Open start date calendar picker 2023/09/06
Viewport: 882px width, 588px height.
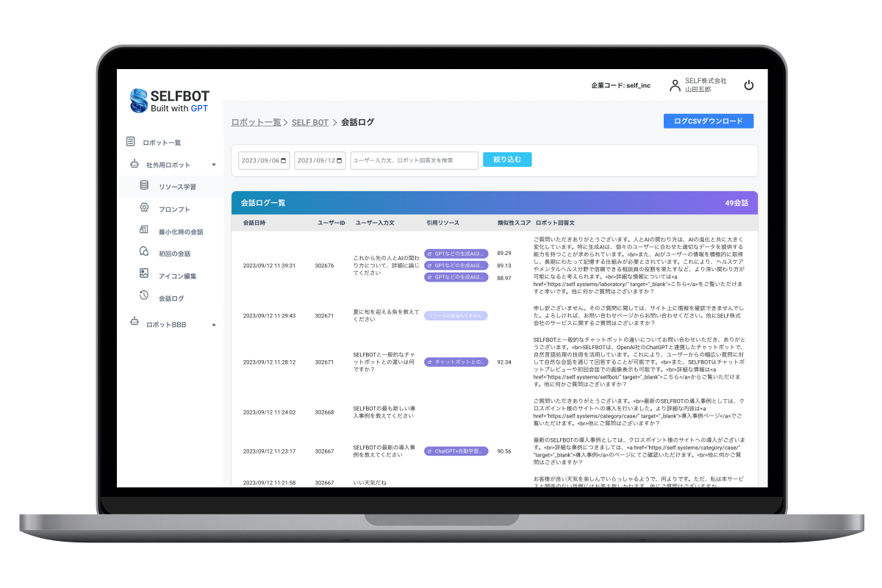coord(284,161)
